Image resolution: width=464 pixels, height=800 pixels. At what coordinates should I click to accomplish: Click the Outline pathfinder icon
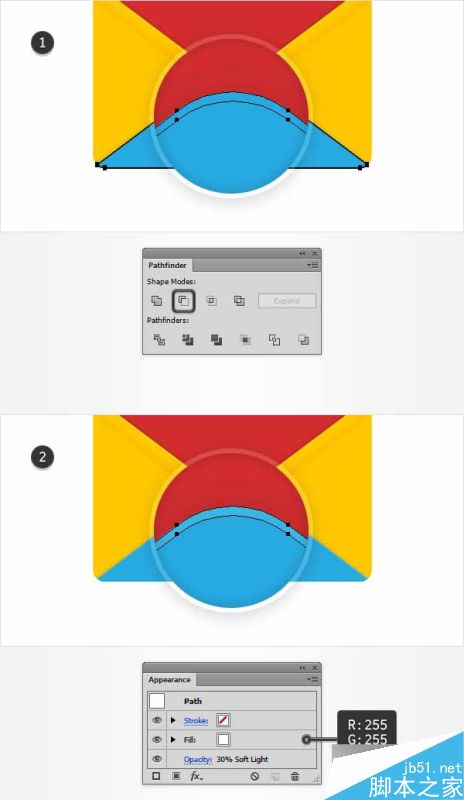point(275,340)
